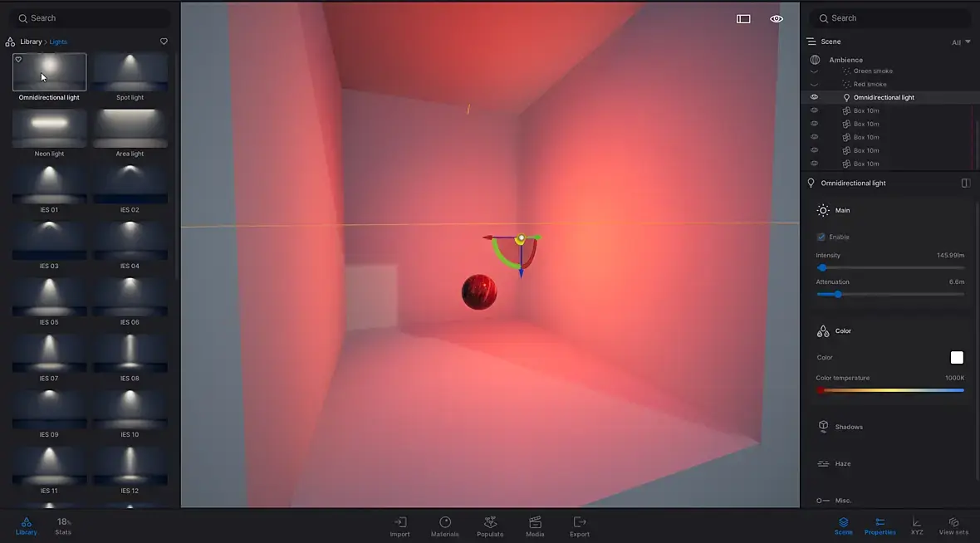The height and width of the screenshot is (543, 980).
Task: Click the Ambience globe icon
Action: 815,60
